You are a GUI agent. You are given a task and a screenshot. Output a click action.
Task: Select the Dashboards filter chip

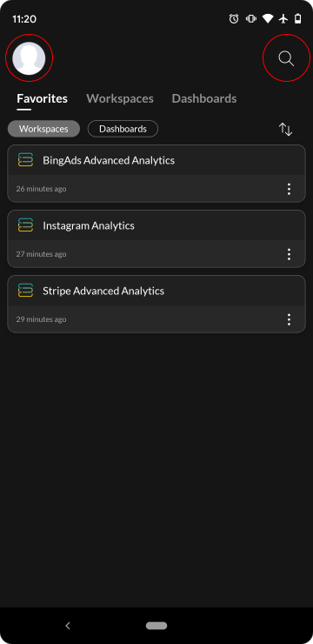pos(123,129)
